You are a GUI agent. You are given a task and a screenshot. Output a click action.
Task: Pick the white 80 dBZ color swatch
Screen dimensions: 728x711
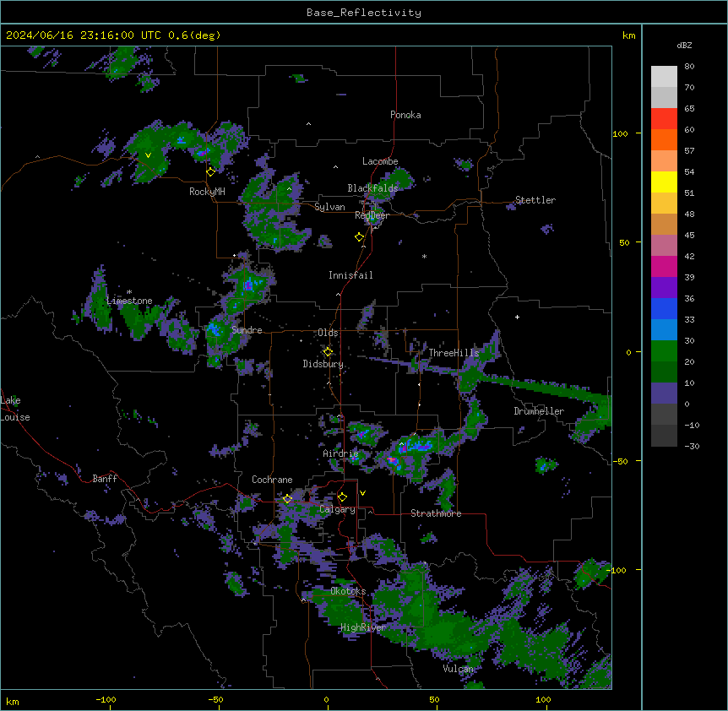click(664, 77)
